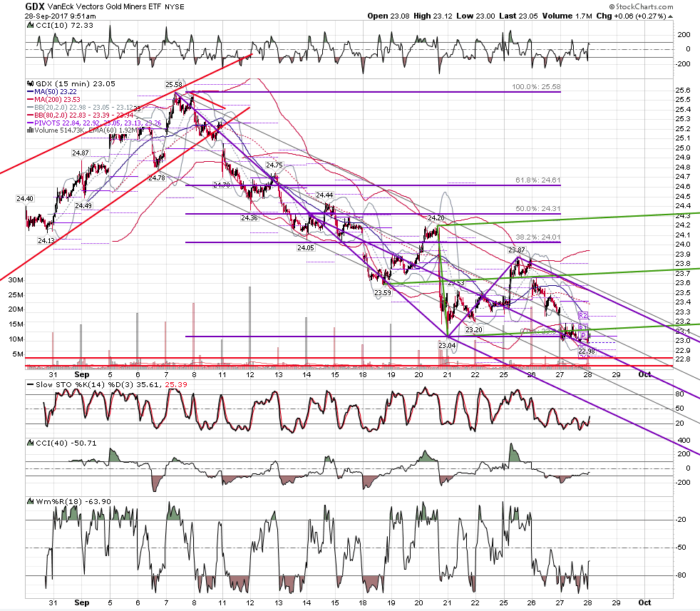Click the up-triangle icon after Chg value

click(x=671, y=16)
